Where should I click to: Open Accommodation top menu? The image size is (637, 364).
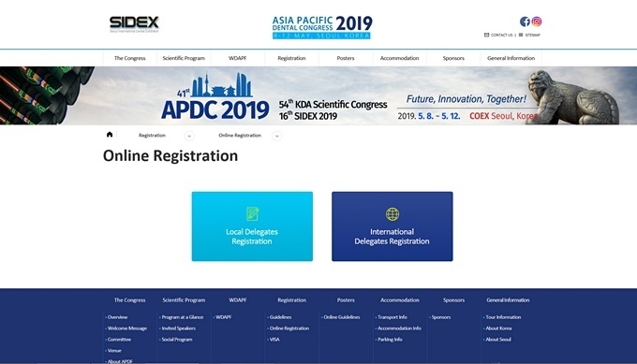pyautogui.click(x=399, y=58)
